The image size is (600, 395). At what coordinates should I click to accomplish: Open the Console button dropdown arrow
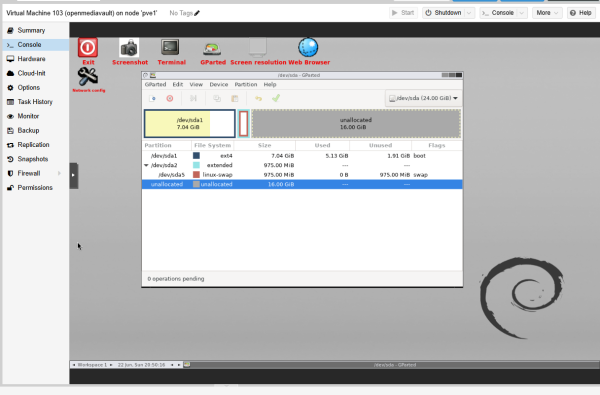click(522, 13)
